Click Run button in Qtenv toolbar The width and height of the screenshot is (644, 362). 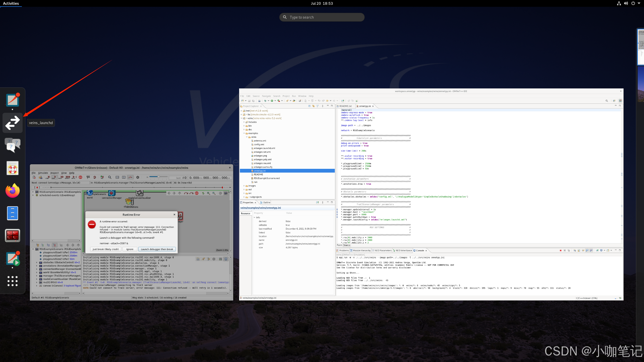coord(55,177)
